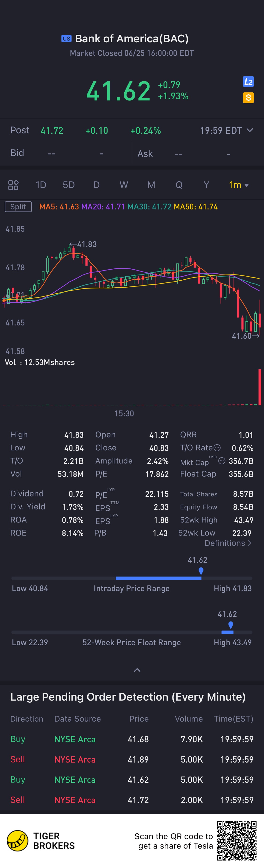Tap the US market flag badge
The width and height of the screenshot is (264, 868).
(x=66, y=39)
